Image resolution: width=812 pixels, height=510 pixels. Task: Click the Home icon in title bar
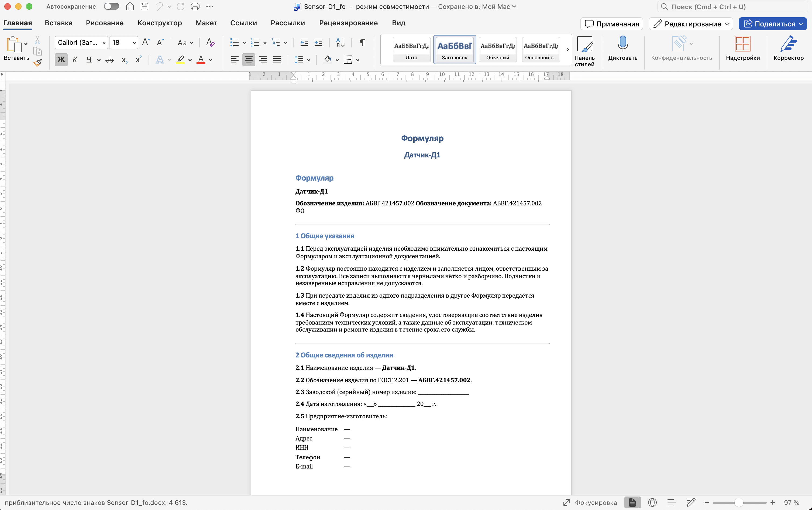130,6
